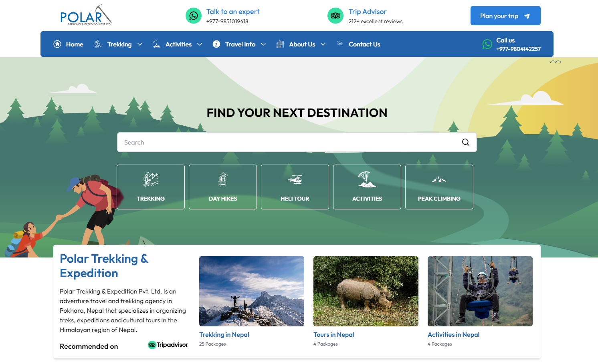Click the search magnifier icon
This screenshot has width=598, height=364.
tap(465, 142)
